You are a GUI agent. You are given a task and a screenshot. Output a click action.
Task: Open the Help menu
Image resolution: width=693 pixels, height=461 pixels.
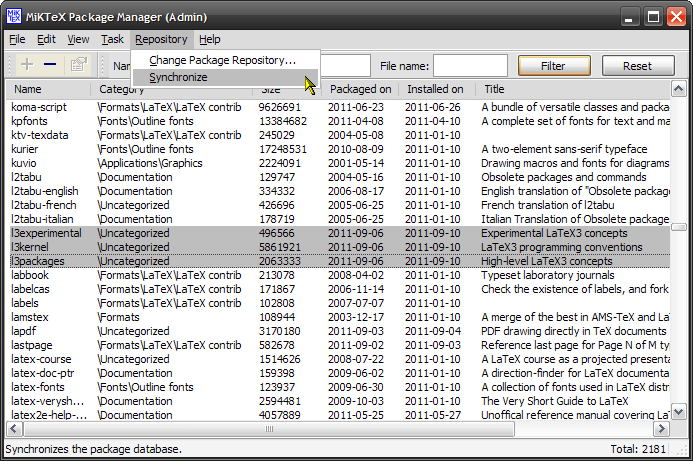209,39
